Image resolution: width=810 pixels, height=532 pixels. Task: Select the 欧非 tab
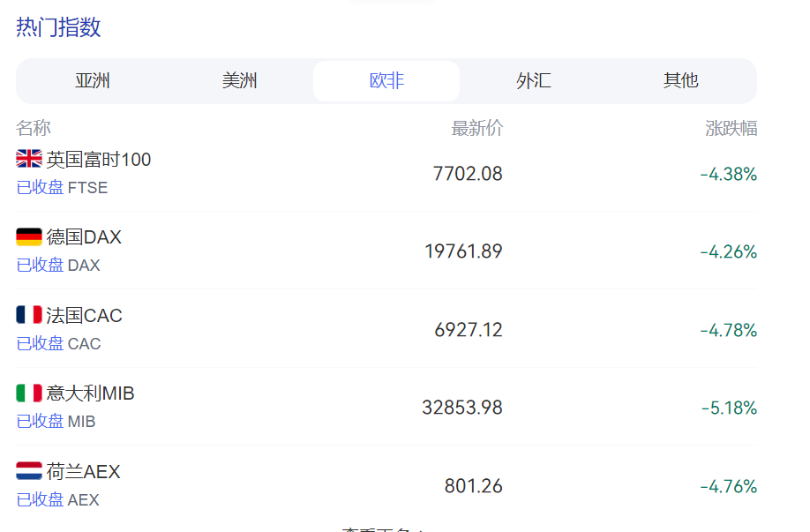pos(386,80)
